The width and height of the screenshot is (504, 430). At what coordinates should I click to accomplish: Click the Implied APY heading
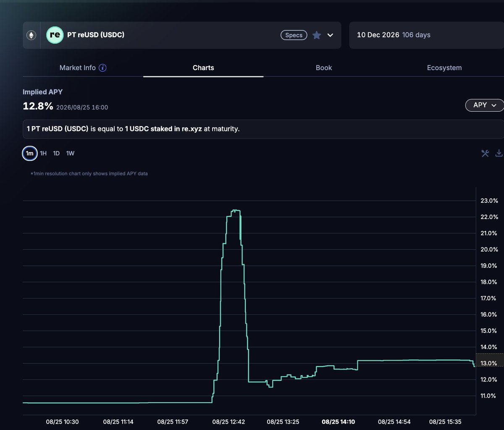[x=42, y=92]
